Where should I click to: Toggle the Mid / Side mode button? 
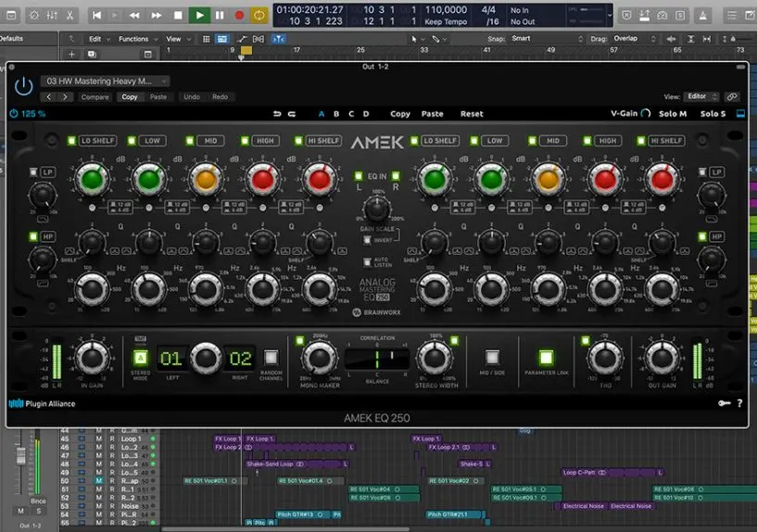click(x=492, y=358)
